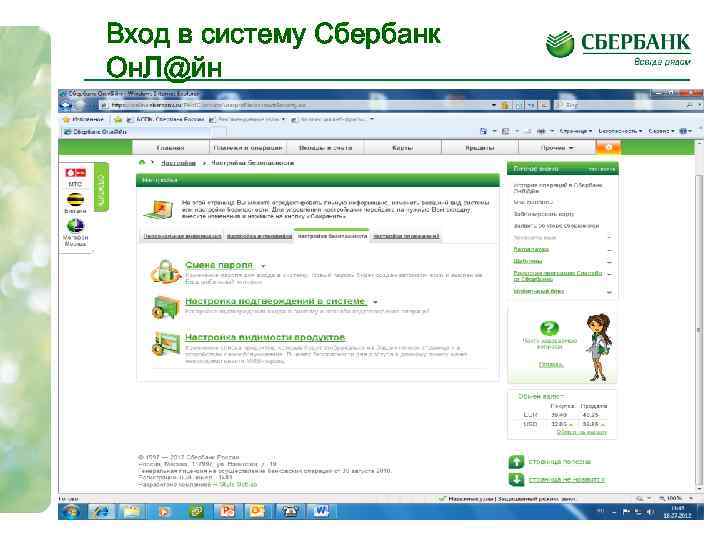Screen dimensions: 720x540
Task: Click the telephone icon on the taskbar
Action: 290,512
